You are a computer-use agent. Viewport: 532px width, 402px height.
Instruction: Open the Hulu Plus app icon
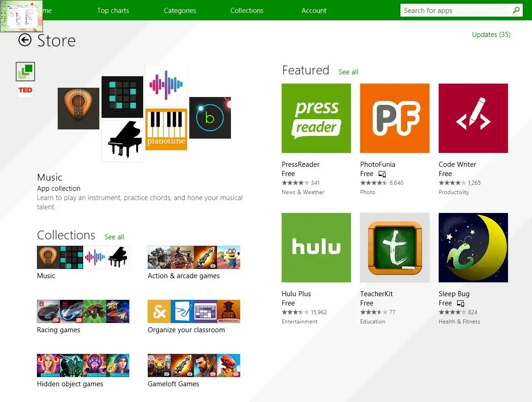pyautogui.click(x=316, y=248)
